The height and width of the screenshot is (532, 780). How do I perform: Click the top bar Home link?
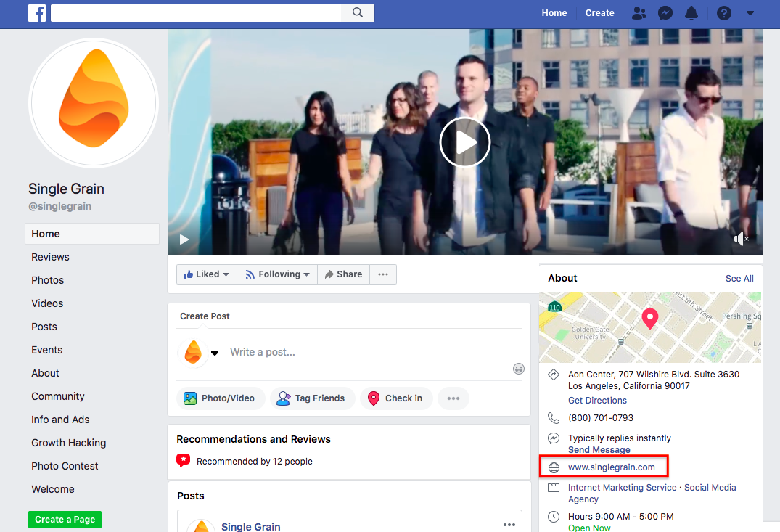[x=554, y=13]
